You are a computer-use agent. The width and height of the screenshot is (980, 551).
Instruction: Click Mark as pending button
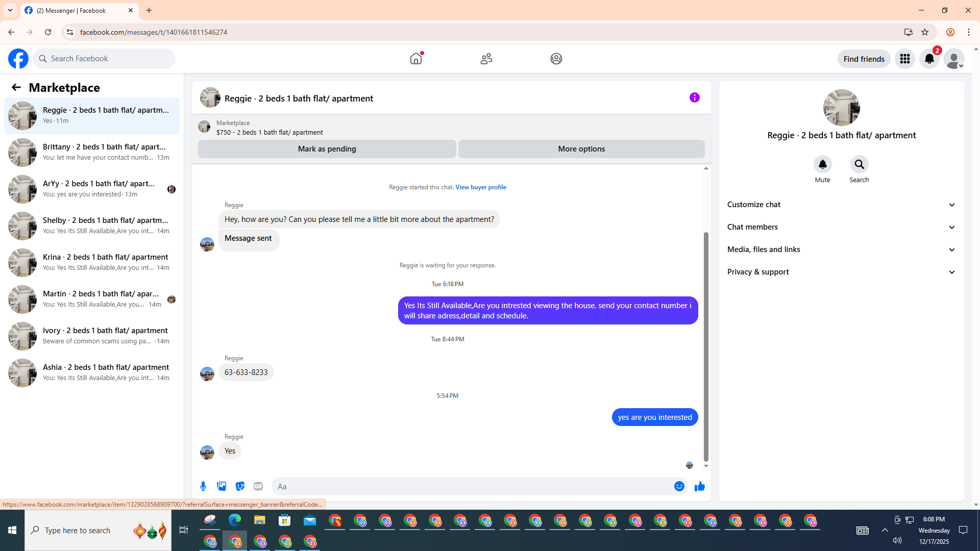[327, 149]
